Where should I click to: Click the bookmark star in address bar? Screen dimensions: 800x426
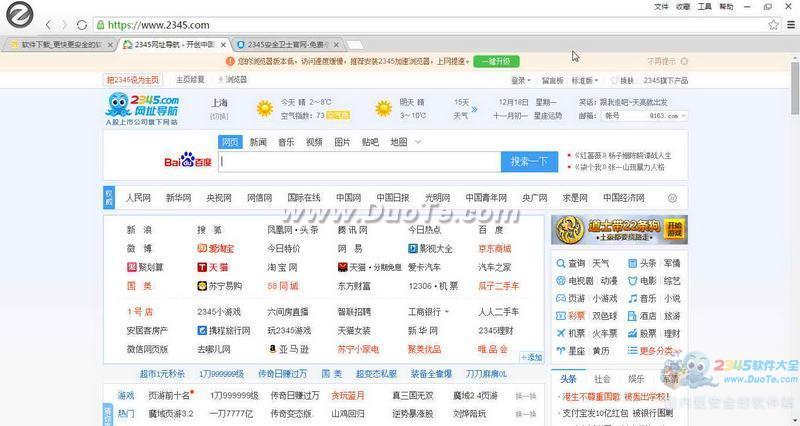tap(773, 24)
